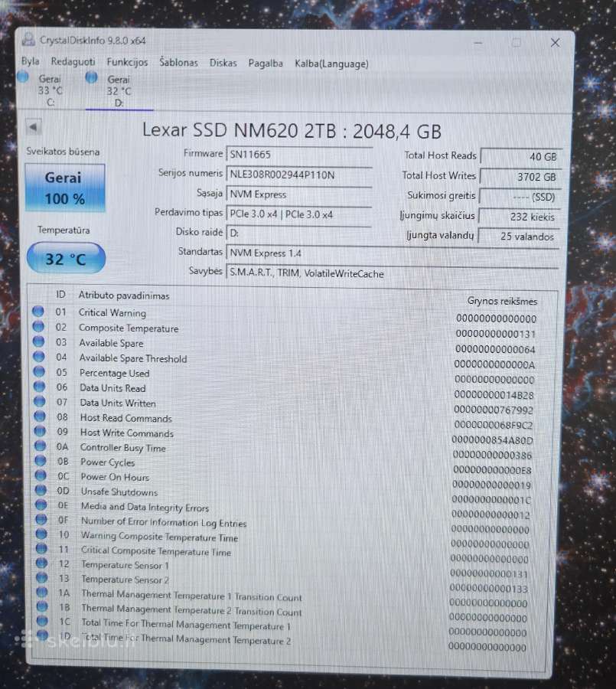Click the transfer mode field PCIe 3.0 x4
The height and width of the screenshot is (689, 616).
298,214
